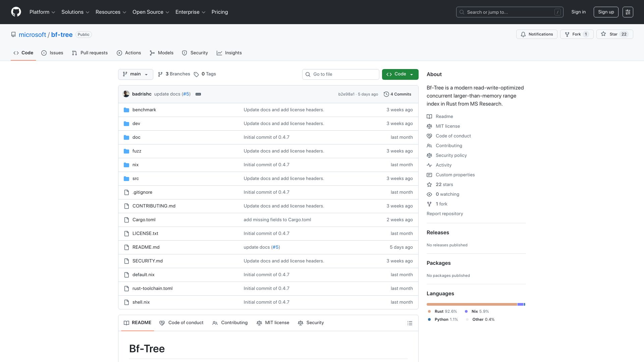Open the 0 watching link
This screenshot has height=362, width=644.
click(443, 194)
